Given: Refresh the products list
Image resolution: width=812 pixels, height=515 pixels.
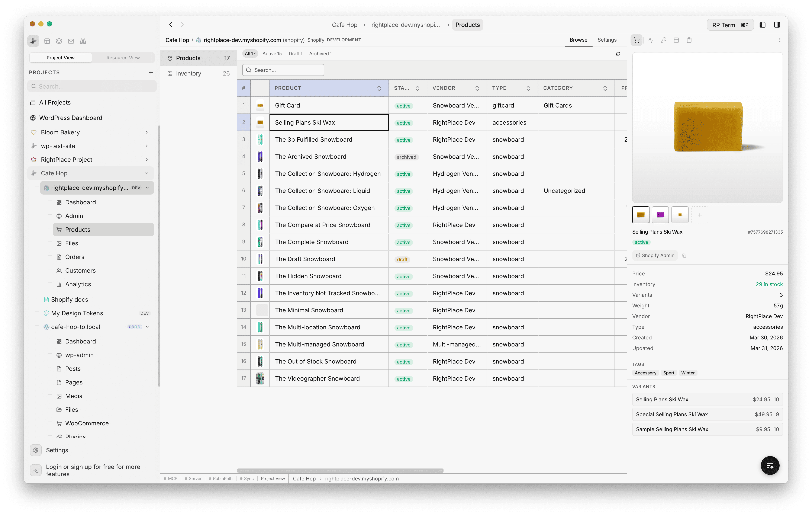Looking at the screenshot, I should 618,54.
